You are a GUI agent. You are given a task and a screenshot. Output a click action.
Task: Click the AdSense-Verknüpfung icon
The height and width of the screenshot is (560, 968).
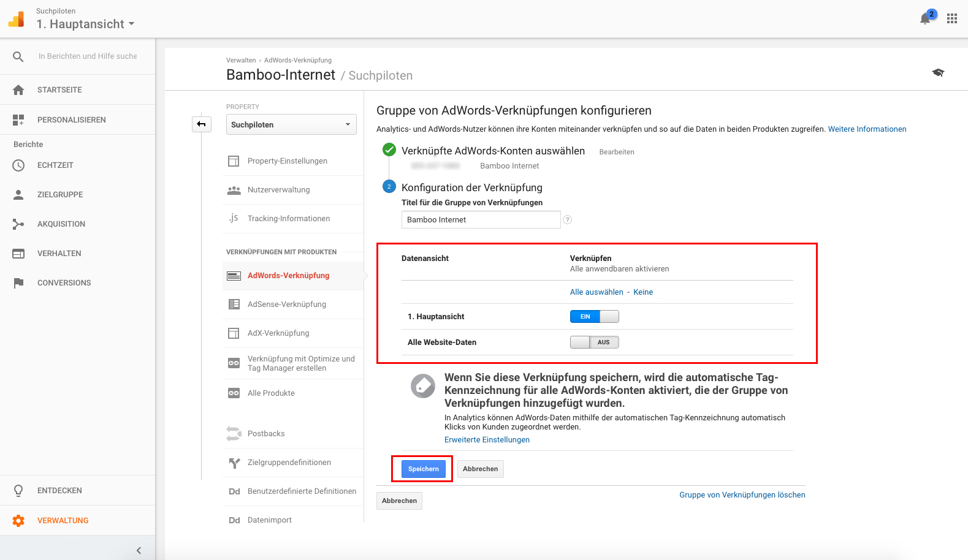pyautogui.click(x=234, y=305)
